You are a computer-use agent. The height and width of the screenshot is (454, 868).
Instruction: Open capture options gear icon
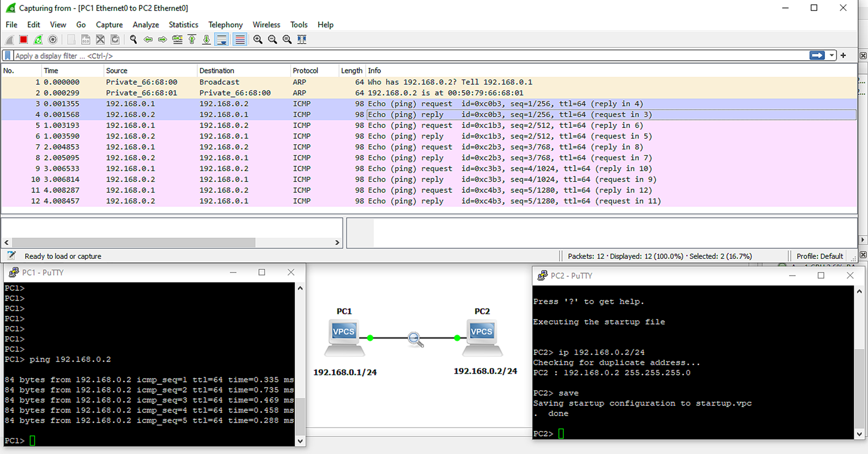[x=53, y=40]
